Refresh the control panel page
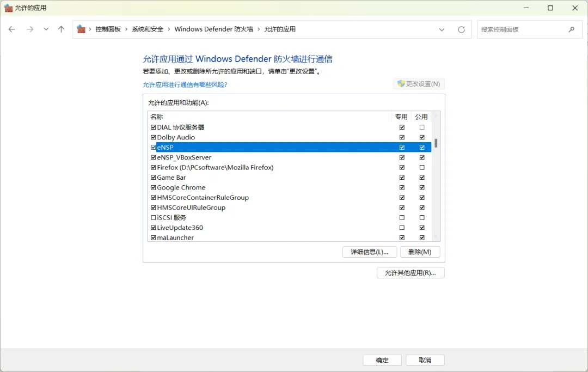The width and height of the screenshot is (588, 372). [461, 29]
